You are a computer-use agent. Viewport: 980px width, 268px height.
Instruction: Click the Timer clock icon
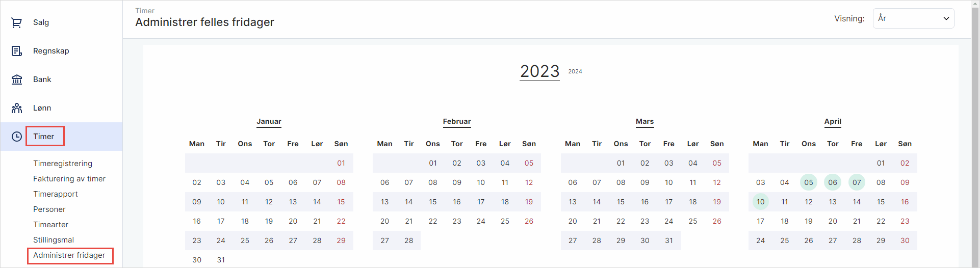click(x=17, y=137)
